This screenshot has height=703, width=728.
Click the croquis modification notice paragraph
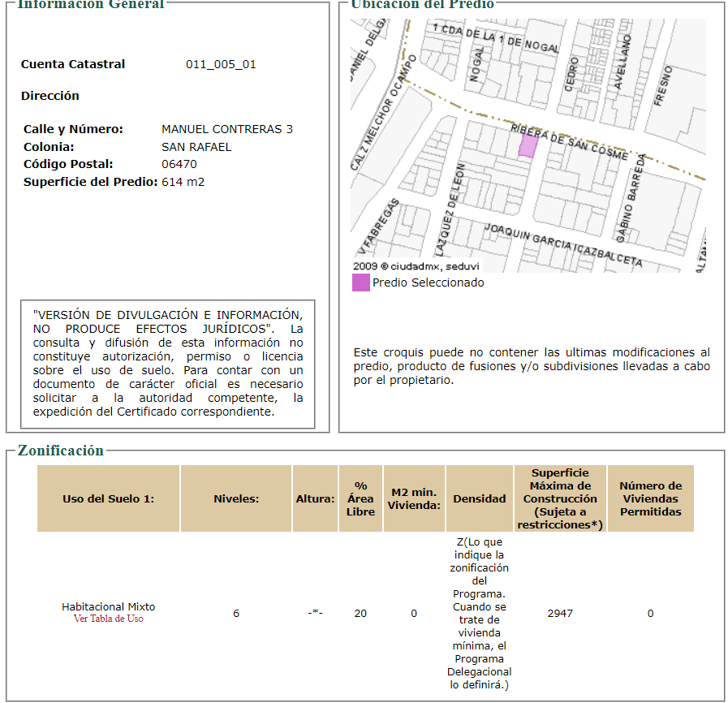coord(532,366)
